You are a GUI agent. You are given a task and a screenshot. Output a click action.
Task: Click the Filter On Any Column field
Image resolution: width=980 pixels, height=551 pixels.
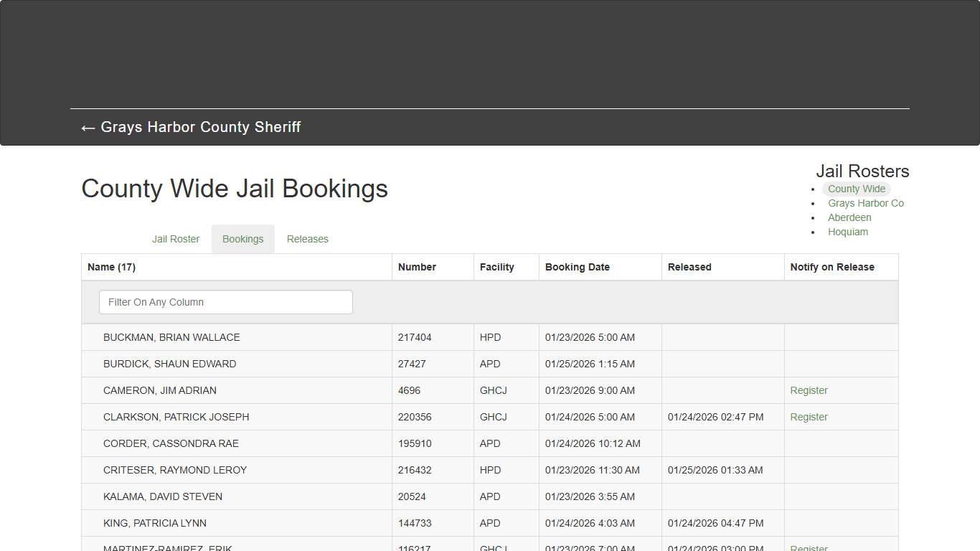pos(225,302)
